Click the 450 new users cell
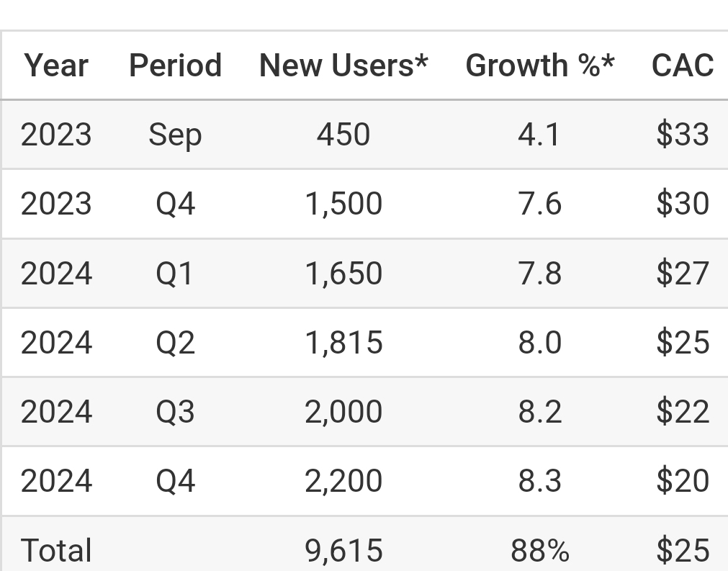 [343, 135]
